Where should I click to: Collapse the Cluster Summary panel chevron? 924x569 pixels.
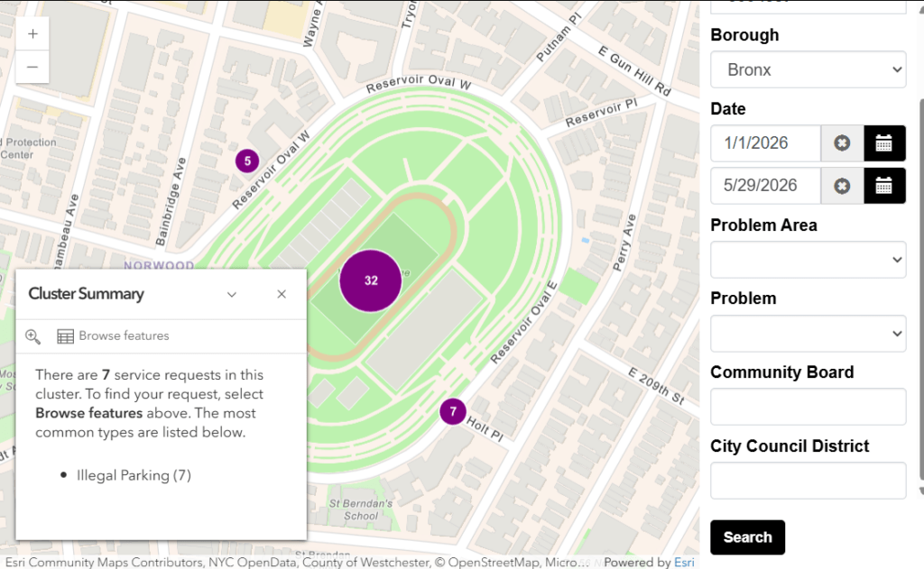pos(232,294)
